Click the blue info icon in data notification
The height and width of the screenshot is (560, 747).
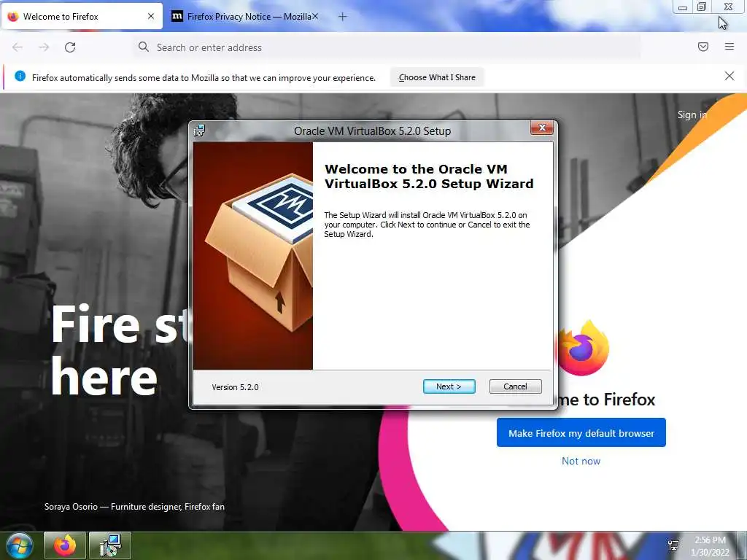pyautogui.click(x=20, y=76)
